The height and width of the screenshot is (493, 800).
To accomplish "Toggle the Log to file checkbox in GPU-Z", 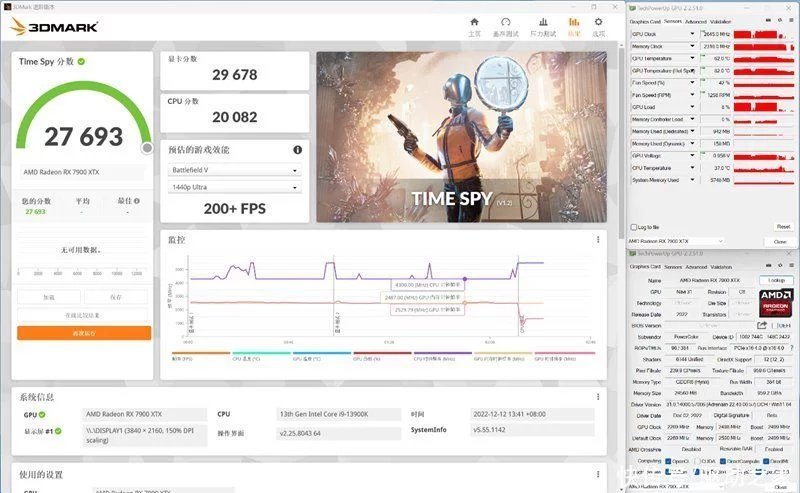I will [634, 227].
